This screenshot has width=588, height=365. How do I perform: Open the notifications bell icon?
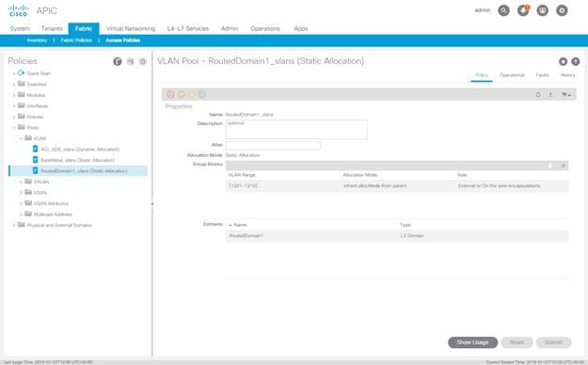pos(523,10)
